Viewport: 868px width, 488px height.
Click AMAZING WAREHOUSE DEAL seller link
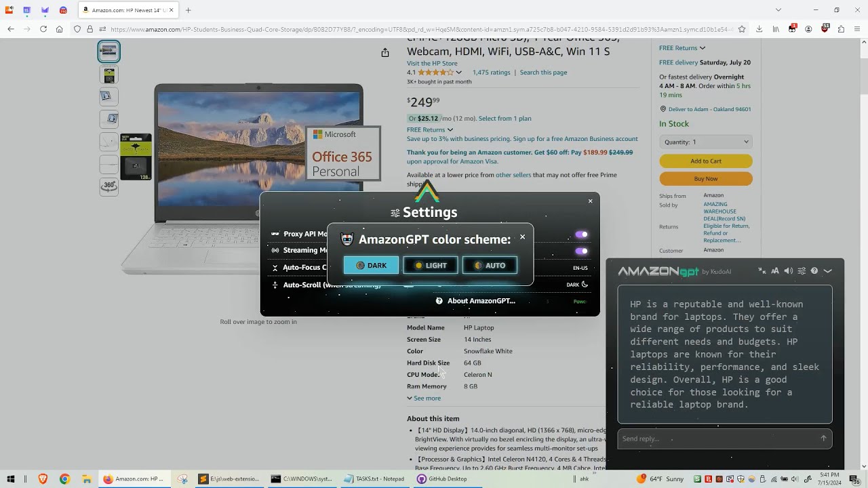(724, 211)
